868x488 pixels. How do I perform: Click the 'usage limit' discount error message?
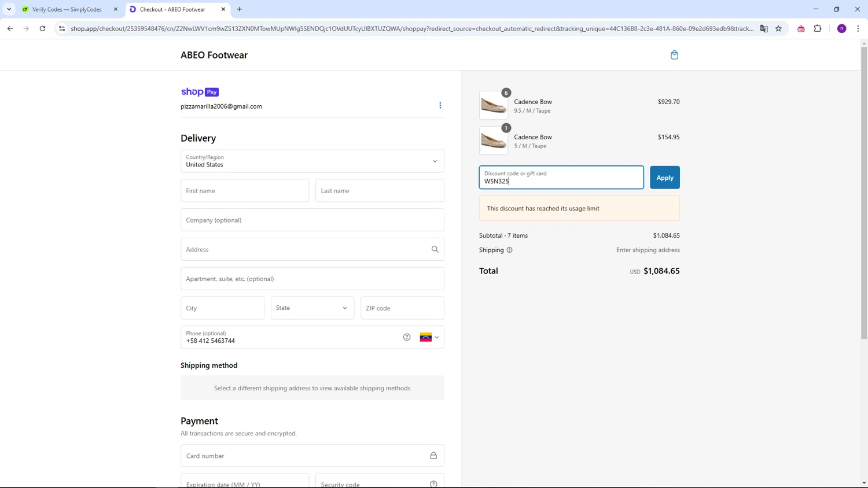click(579, 208)
